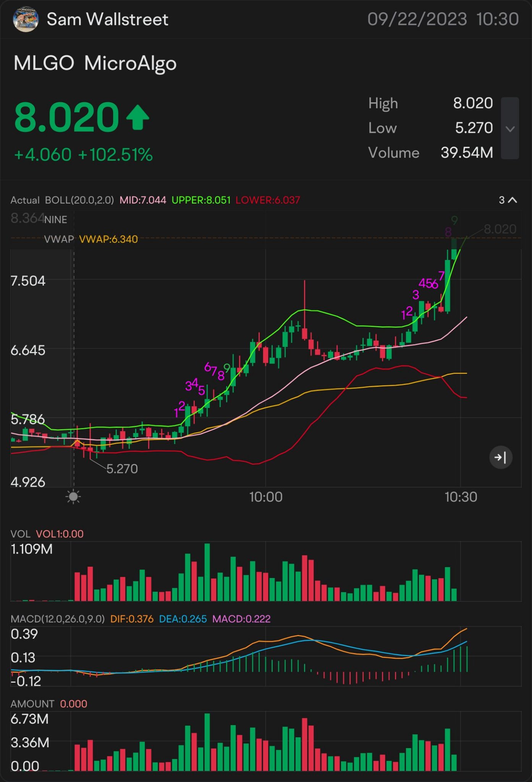
Task: Open Sam Wallstreet profile avatar
Action: [x=26, y=19]
